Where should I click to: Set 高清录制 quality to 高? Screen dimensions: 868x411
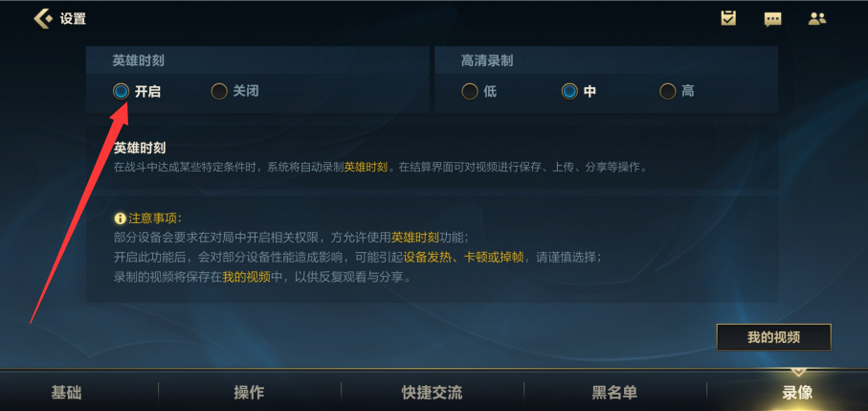point(668,91)
